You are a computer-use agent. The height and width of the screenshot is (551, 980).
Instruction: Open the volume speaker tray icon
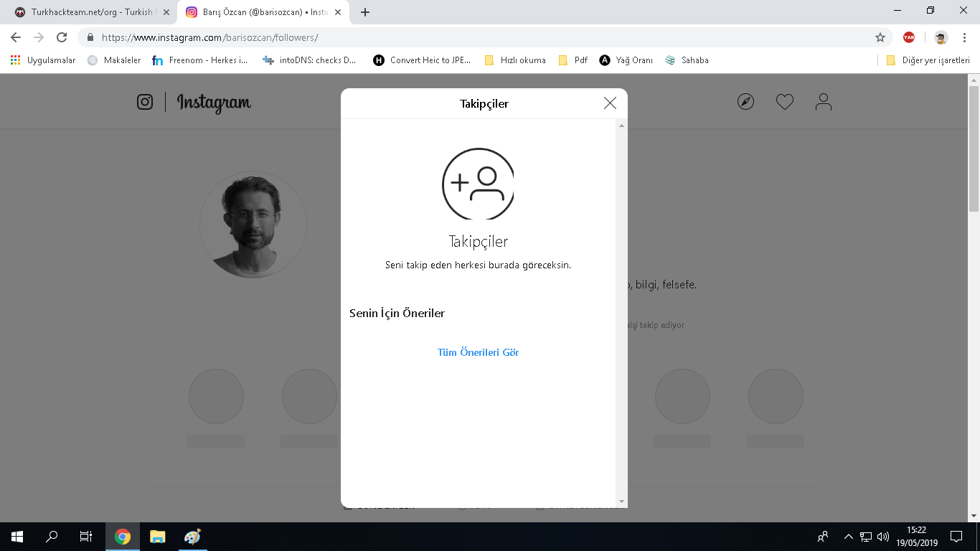(x=883, y=537)
